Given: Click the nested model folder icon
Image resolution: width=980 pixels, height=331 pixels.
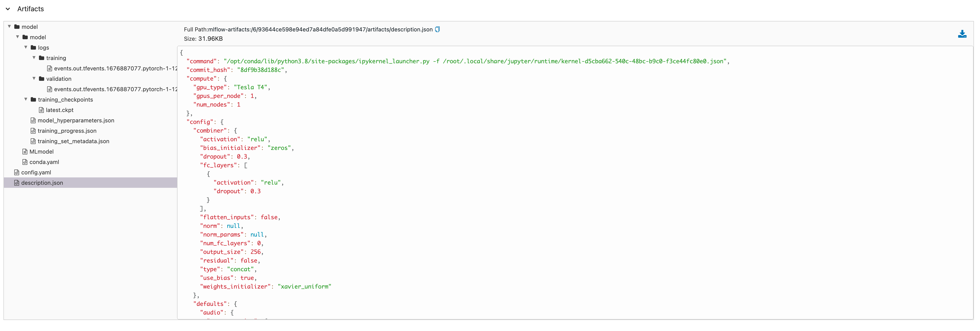Looking at the screenshot, I should pyautogui.click(x=25, y=37).
